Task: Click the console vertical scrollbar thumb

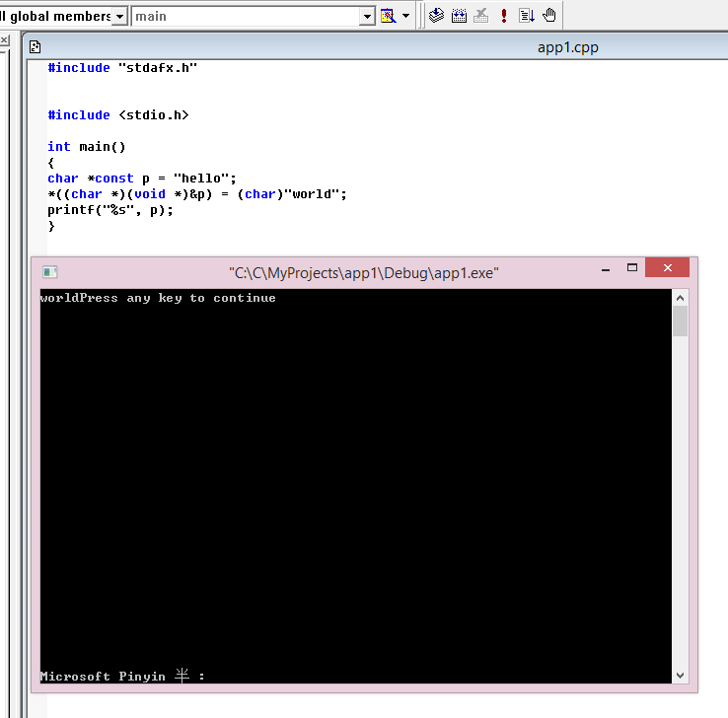Action: (681, 322)
